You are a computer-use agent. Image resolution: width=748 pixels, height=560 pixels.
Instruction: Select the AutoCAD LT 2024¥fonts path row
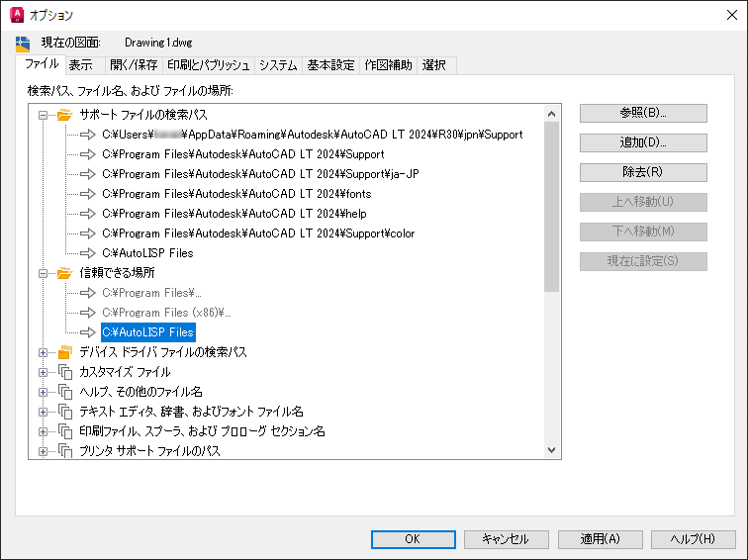click(236, 194)
